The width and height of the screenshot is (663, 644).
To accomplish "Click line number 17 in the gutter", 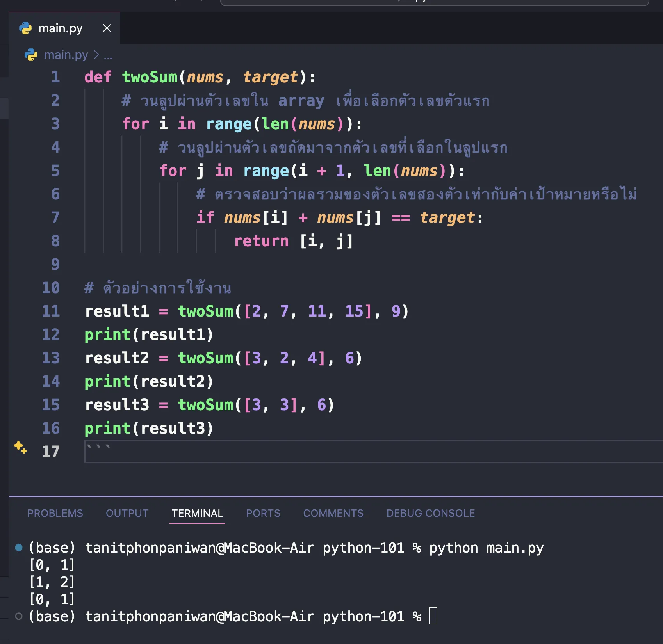I will coord(51,452).
